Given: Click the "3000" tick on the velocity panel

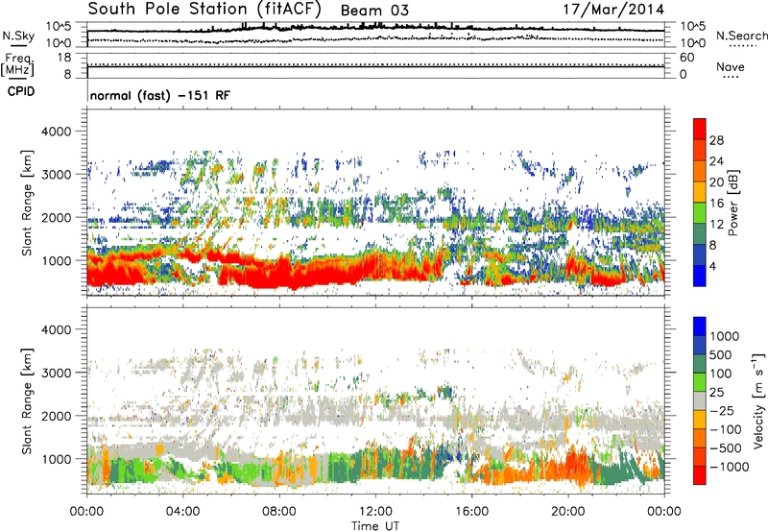Looking at the screenshot, I should (56, 373).
